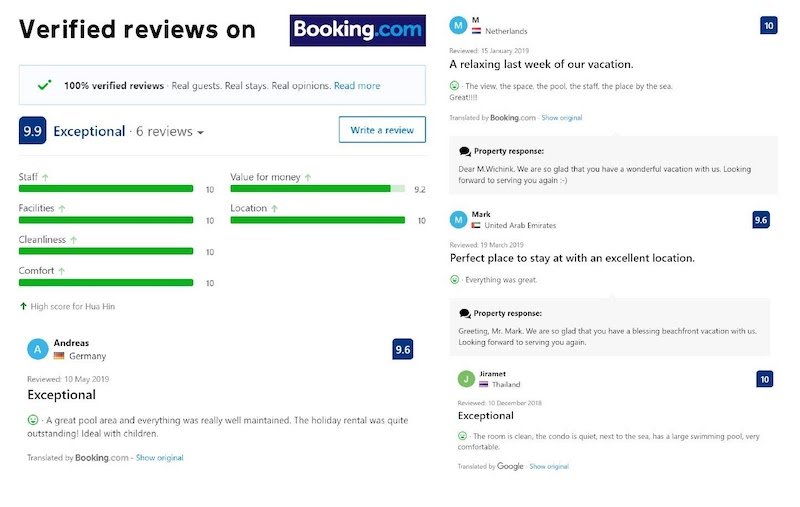800x507 pixels.
Task: Click the High score for Hua Hin note
Action: click(67, 306)
